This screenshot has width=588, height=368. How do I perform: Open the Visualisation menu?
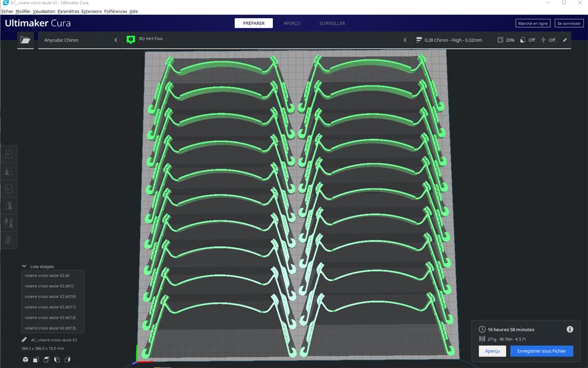pyautogui.click(x=44, y=11)
